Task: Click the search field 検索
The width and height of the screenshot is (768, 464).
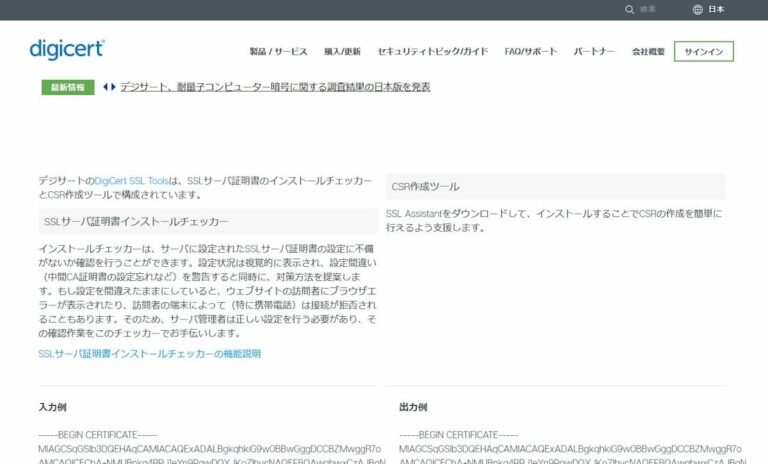Action: click(x=648, y=9)
